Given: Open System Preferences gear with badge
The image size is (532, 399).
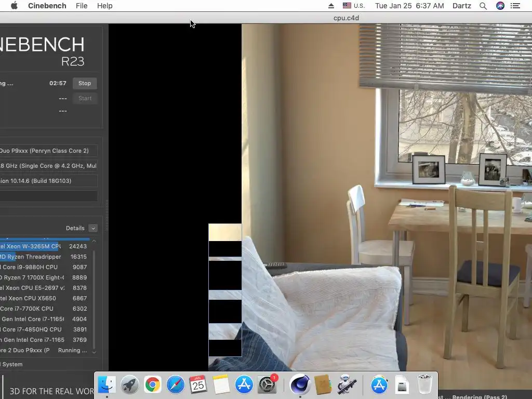Looking at the screenshot, I should (x=267, y=385).
